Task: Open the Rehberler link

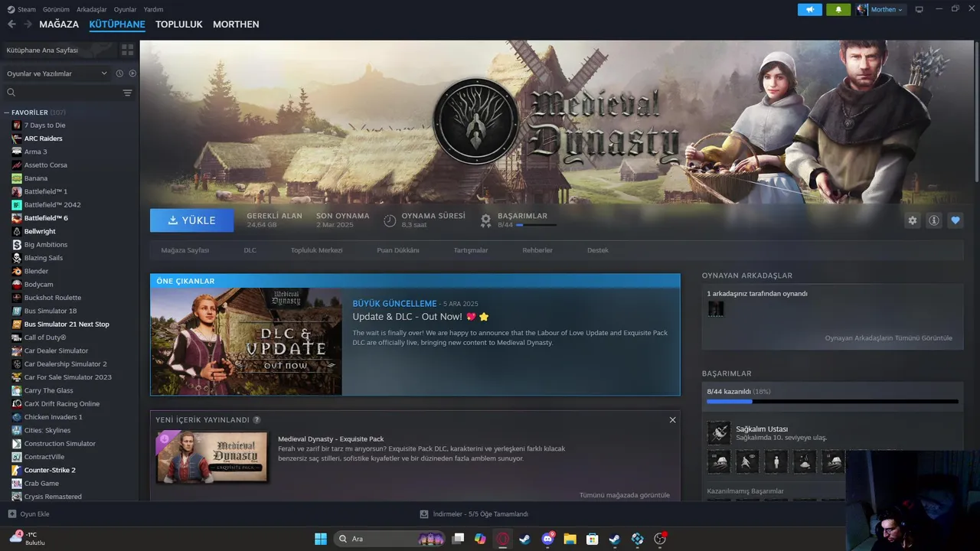Action: point(537,250)
